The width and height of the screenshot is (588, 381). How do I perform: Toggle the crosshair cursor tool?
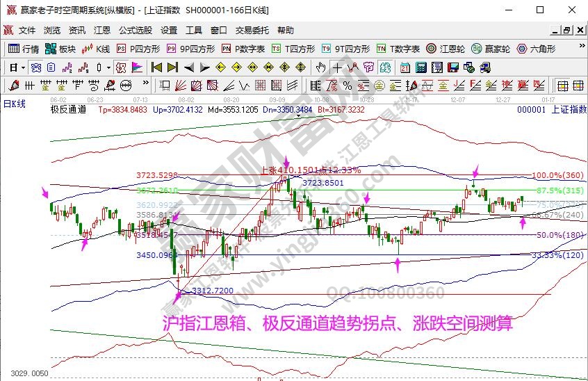(337, 67)
